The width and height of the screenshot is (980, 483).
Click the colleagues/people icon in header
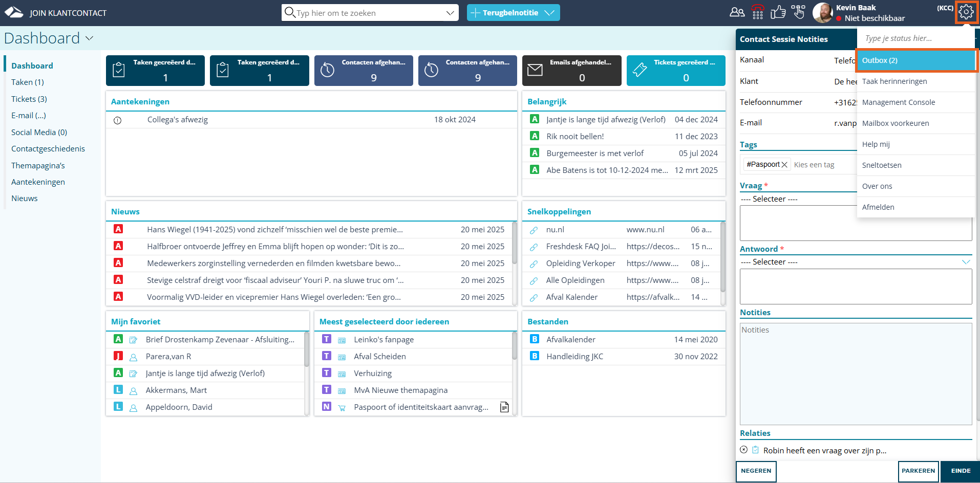coord(737,12)
